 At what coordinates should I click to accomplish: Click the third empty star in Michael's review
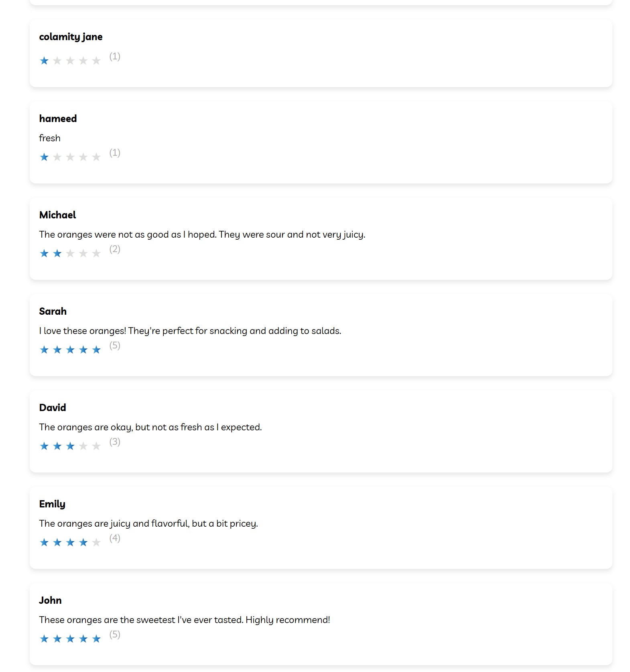[x=70, y=253]
